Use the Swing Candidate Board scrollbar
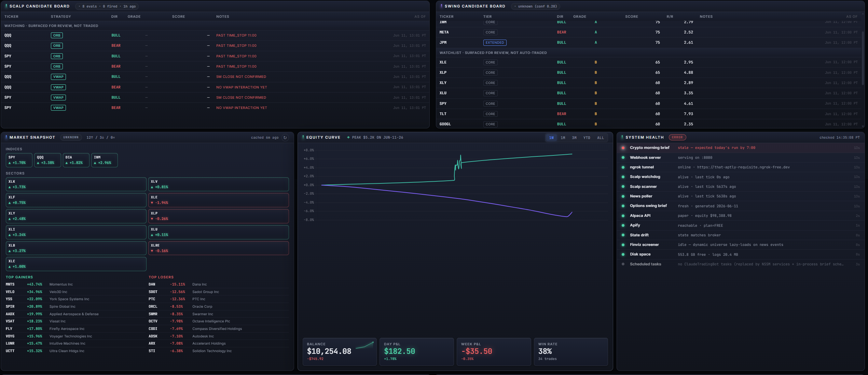Viewport: 868px width, 375px height. point(863,58)
